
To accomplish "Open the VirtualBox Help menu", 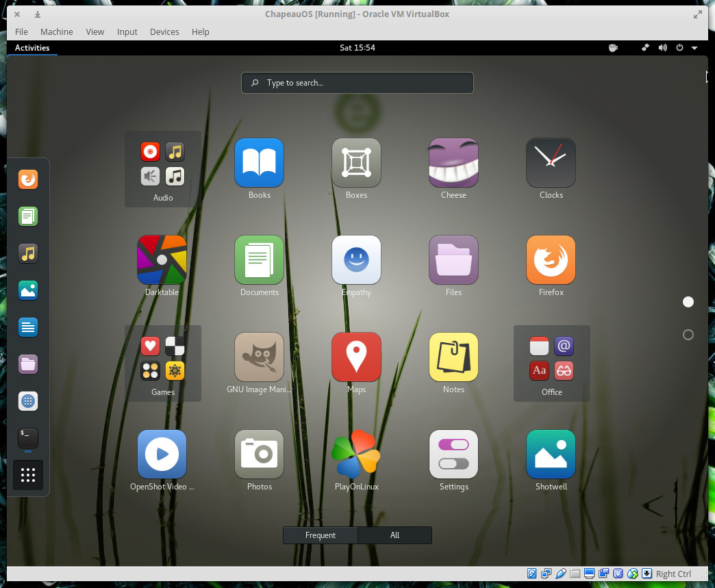I will [200, 32].
